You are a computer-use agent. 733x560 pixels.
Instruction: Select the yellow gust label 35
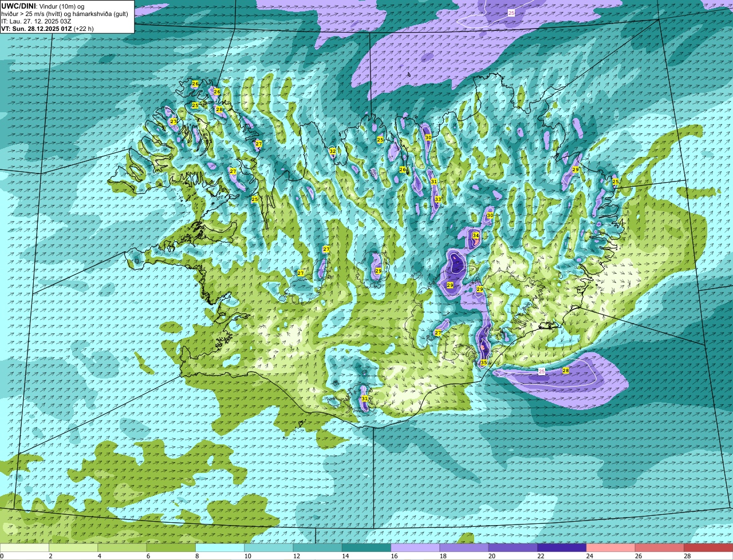pos(483,362)
